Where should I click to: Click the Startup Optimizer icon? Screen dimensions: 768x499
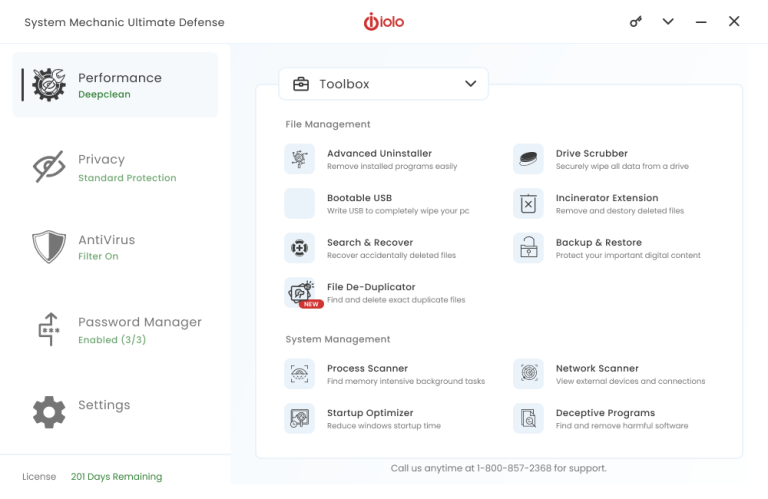tap(299, 418)
